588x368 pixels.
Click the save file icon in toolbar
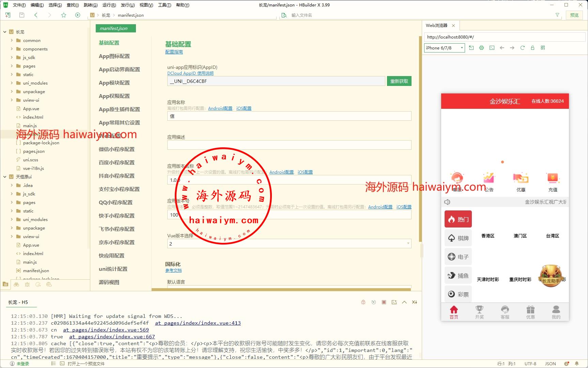(x=22, y=15)
